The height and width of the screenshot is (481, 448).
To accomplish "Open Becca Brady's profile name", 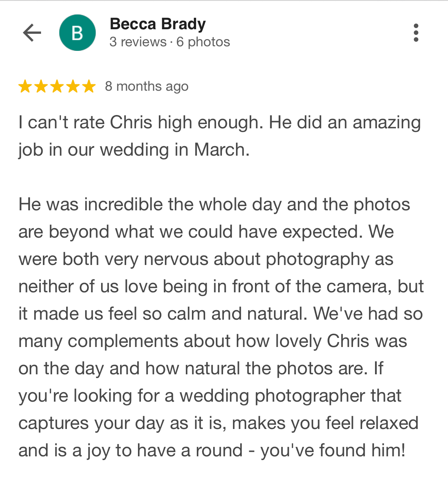I will [x=158, y=24].
